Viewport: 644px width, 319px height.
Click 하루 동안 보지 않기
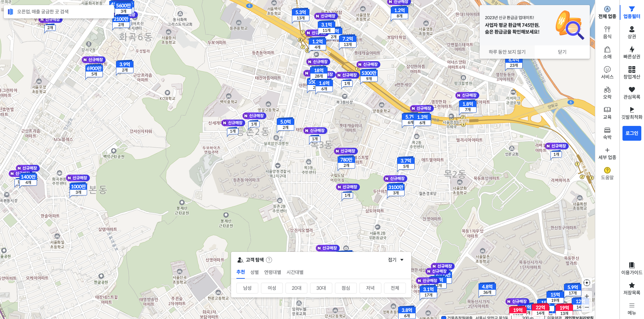tap(507, 52)
